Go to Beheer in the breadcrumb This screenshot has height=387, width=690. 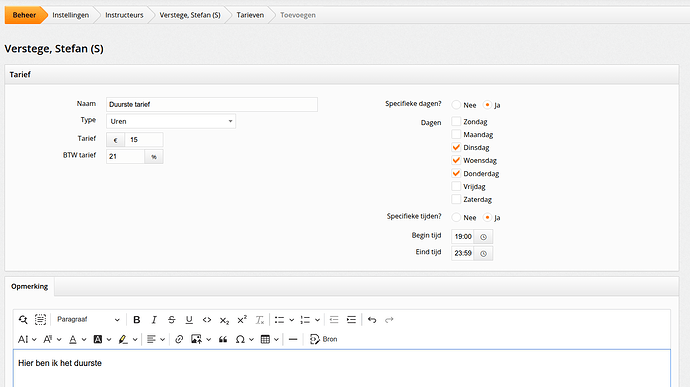pos(24,15)
